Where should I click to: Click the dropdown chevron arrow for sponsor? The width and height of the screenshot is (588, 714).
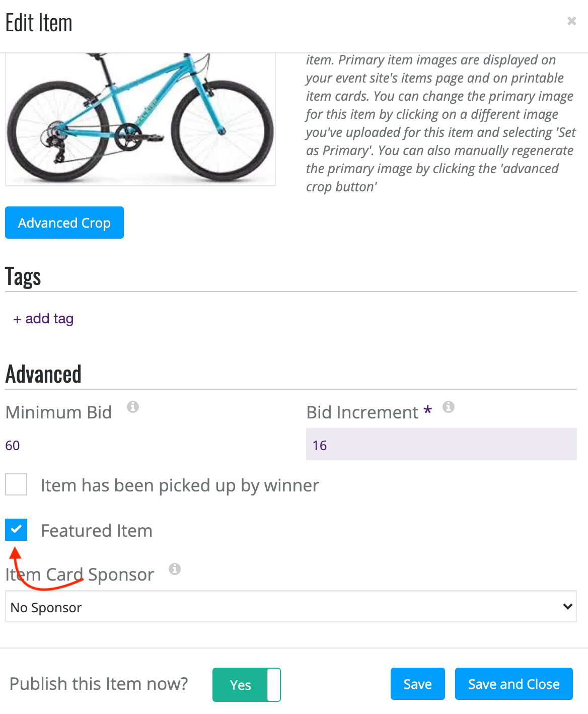(568, 606)
